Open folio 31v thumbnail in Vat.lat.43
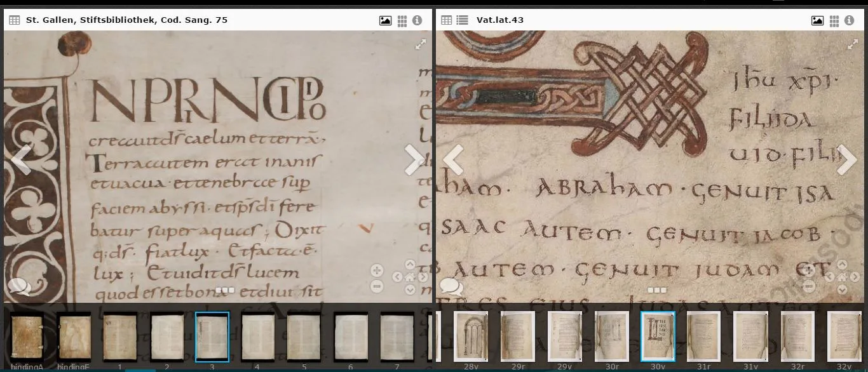868x372 pixels. coord(750,337)
